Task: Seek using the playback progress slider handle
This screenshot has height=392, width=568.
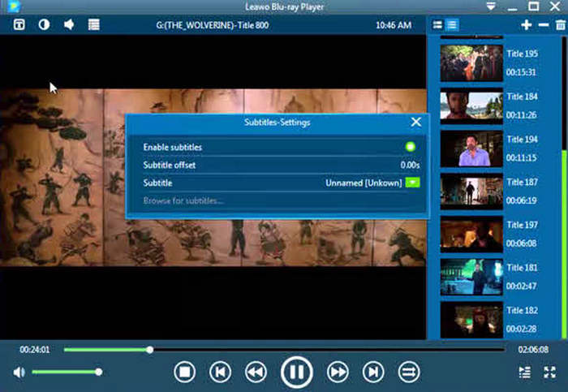Action: pos(149,350)
